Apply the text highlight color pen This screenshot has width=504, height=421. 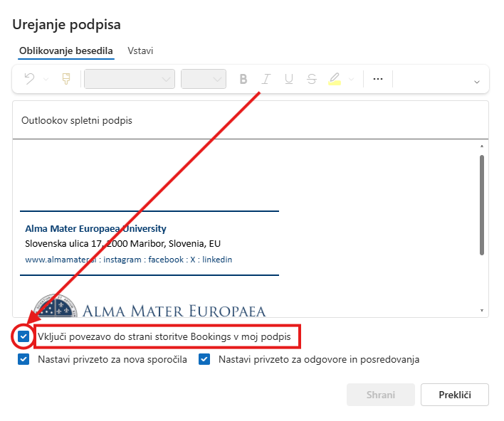click(335, 79)
